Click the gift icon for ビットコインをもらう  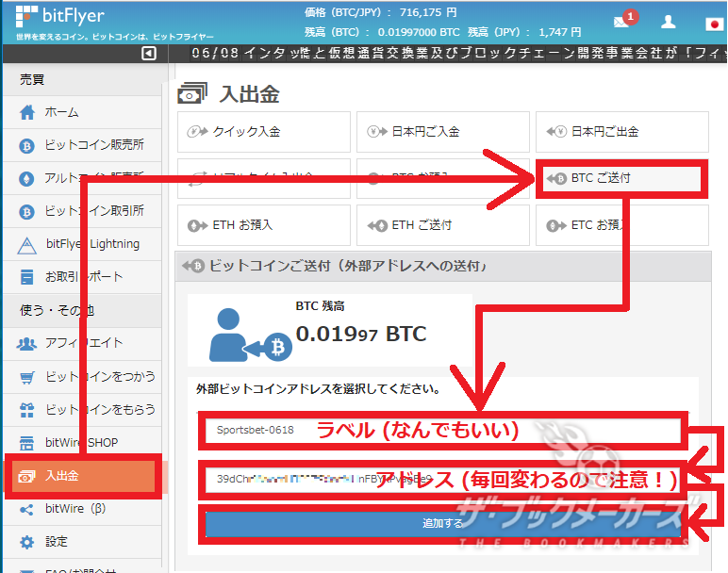tap(27, 410)
